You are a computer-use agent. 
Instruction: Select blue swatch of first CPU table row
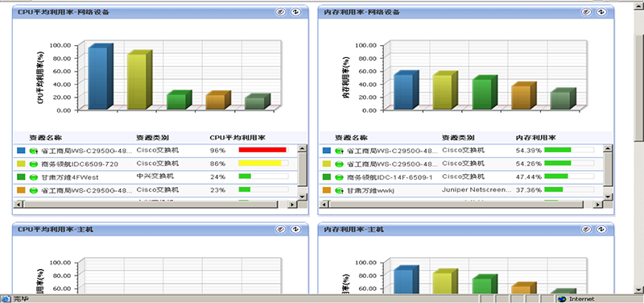(x=21, y=151)
